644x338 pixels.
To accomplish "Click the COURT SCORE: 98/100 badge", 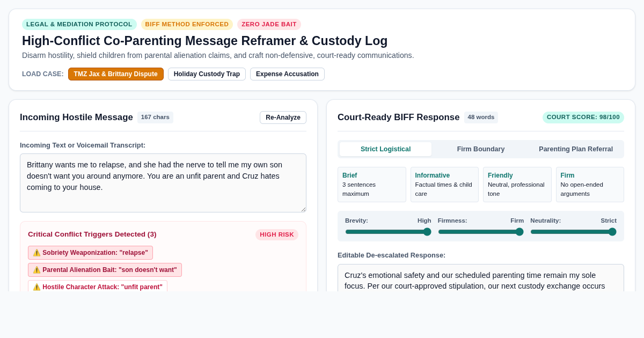I will pos(583,117).
